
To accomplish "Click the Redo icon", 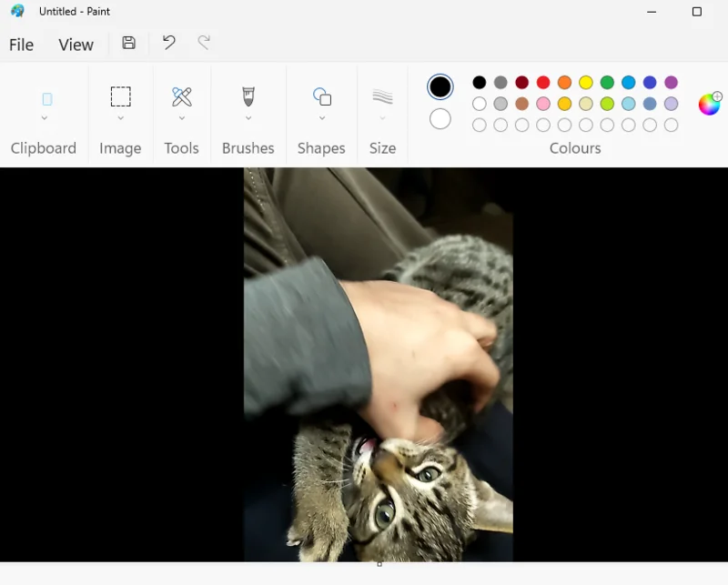I will [x=204, y=43].
